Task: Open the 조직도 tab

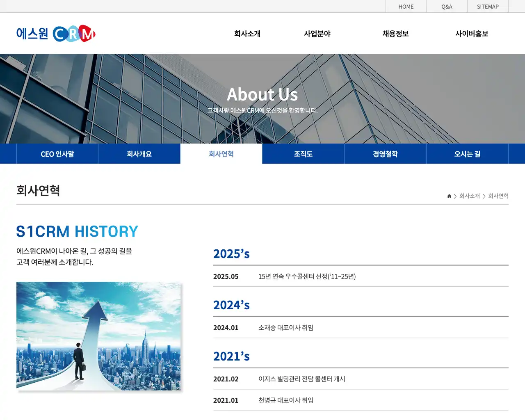Action: (x=303, y=153)
